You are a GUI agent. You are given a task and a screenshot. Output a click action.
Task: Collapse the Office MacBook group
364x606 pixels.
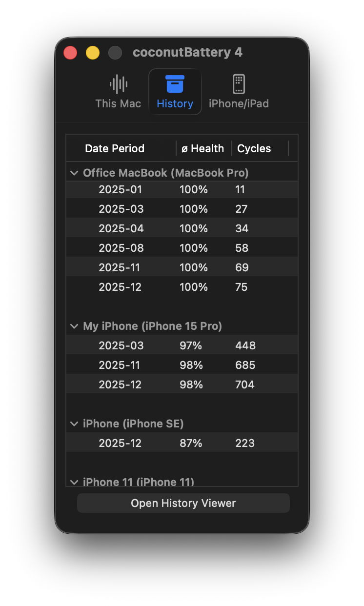click(x=74, y=173)
